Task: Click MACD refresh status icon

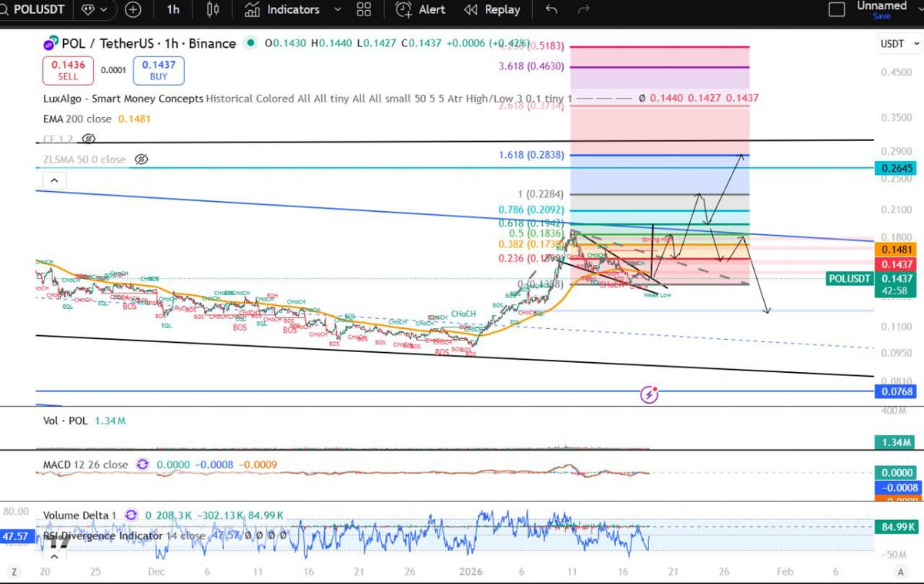Action: point(142,465)
